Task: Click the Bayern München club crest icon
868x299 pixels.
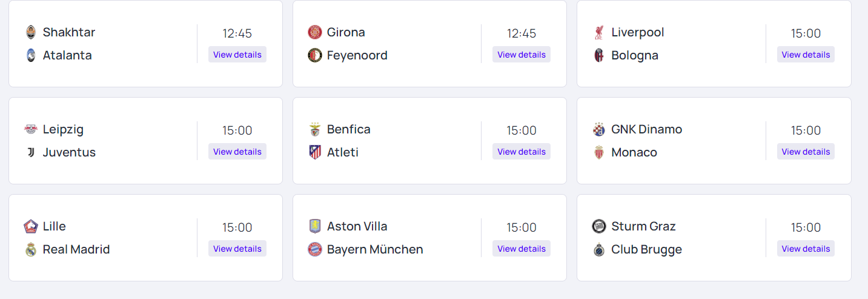Action: pos(314,249)
